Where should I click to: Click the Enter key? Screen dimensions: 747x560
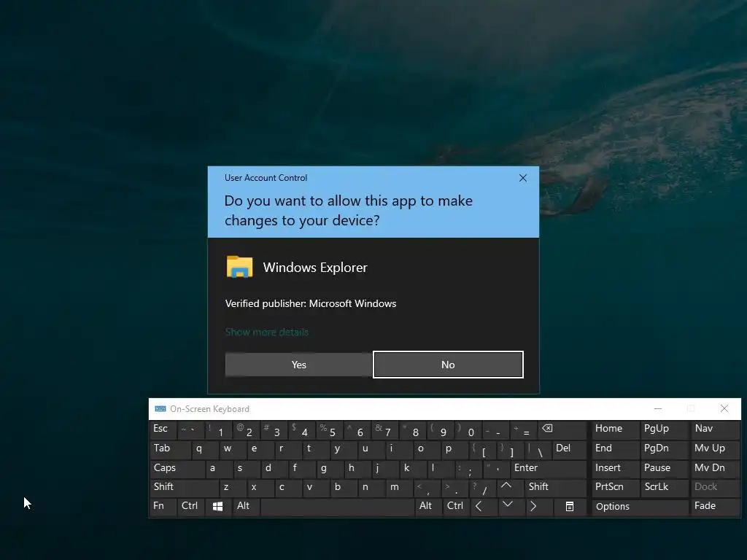(549, 469)
